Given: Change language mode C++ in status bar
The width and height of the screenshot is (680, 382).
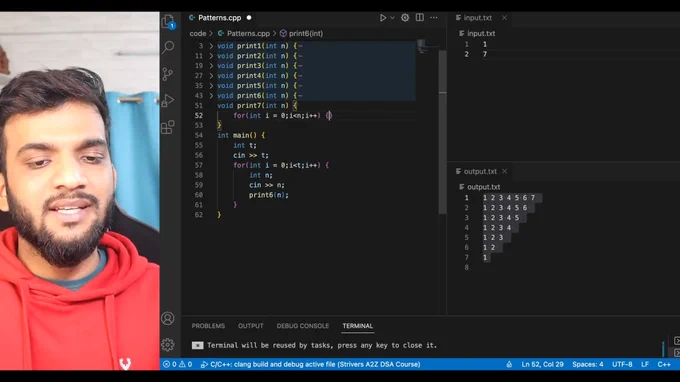Looking at the screenshot, I should click(664, 364).
